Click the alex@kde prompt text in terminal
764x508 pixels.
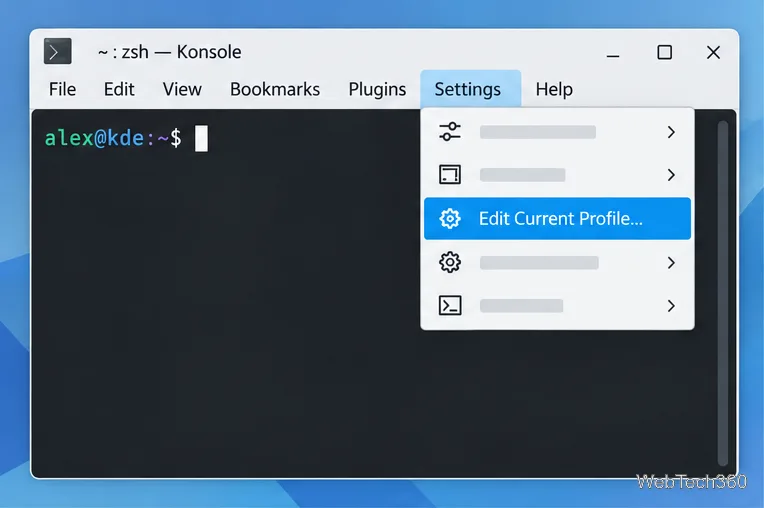[x=113, y=138]
